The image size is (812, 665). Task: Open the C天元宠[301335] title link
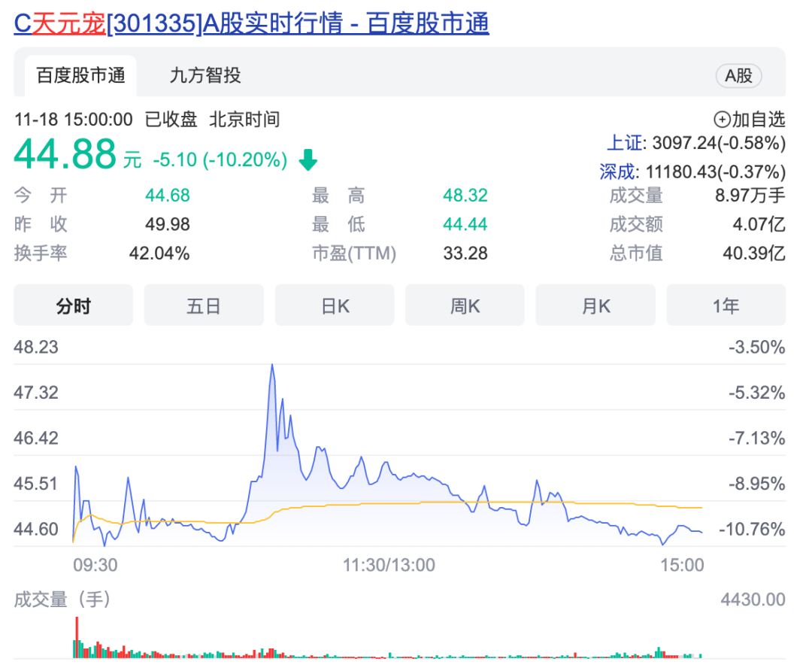click(x=251, y=23)
